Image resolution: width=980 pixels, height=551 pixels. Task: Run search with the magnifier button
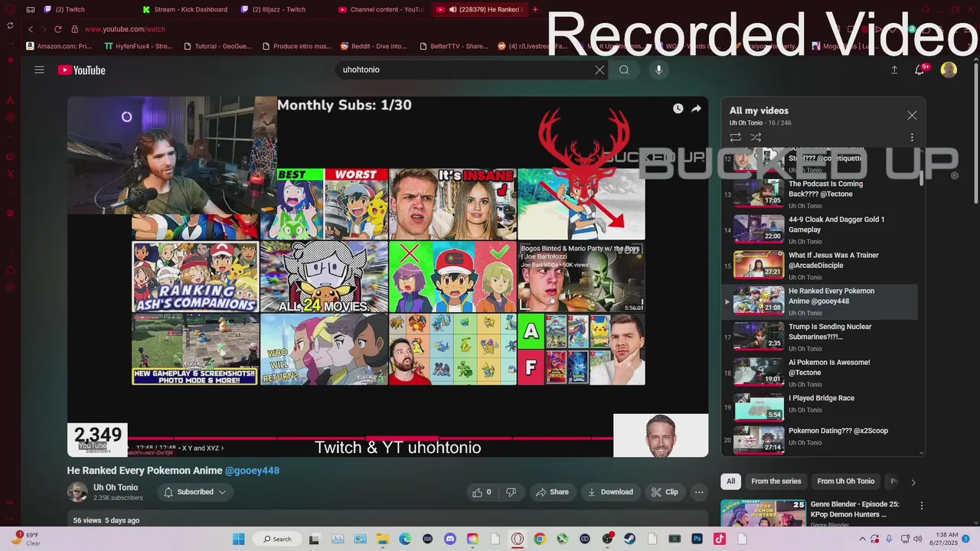coord(624,70)
